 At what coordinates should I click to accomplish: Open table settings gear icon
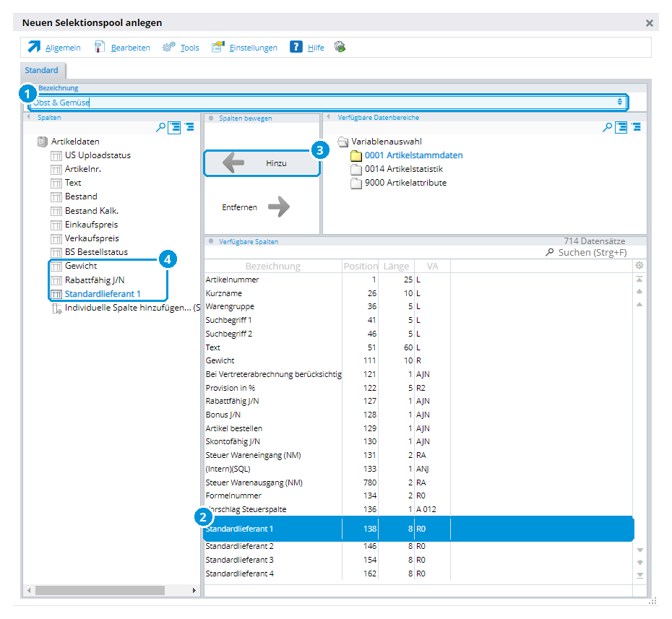click(639, 266)
